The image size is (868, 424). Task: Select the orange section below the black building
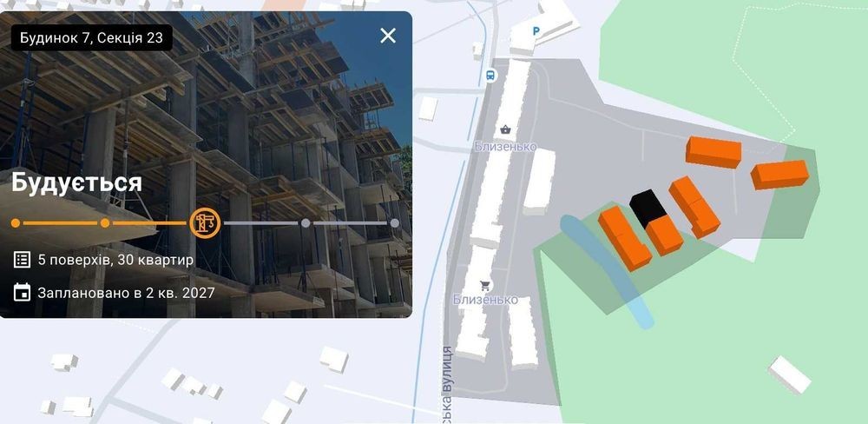[664, 235]
